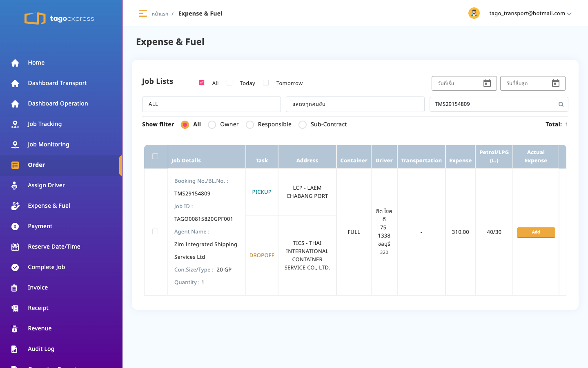
Task: Click the FULL container cell
Action: [x=354, y=232]
